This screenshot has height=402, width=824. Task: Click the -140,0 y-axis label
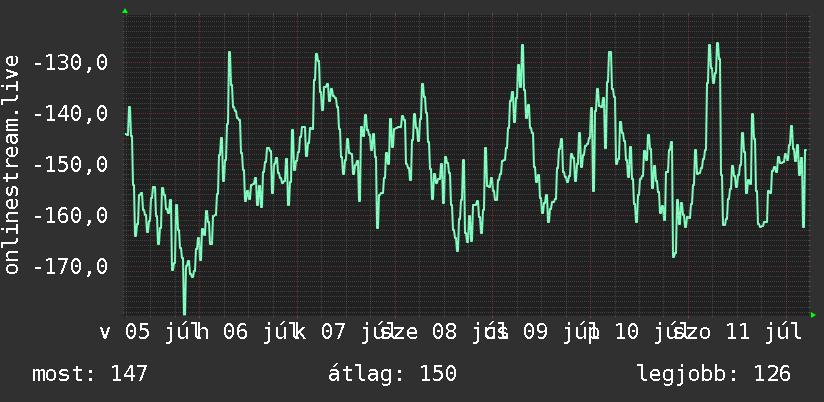click(x=70, y=114)
